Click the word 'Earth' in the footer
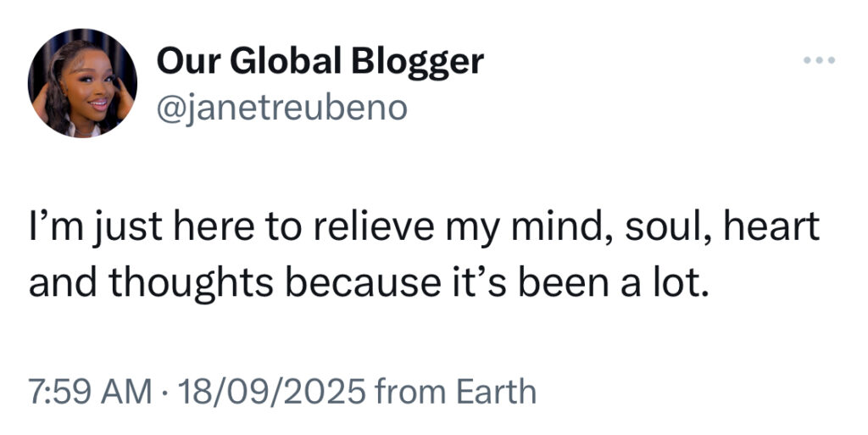 [496, 392]
